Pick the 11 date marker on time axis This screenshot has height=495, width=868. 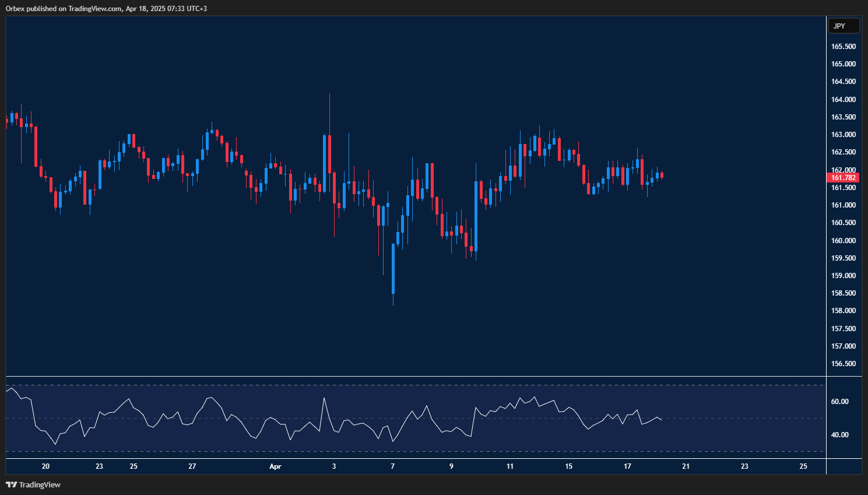(510, 466)
